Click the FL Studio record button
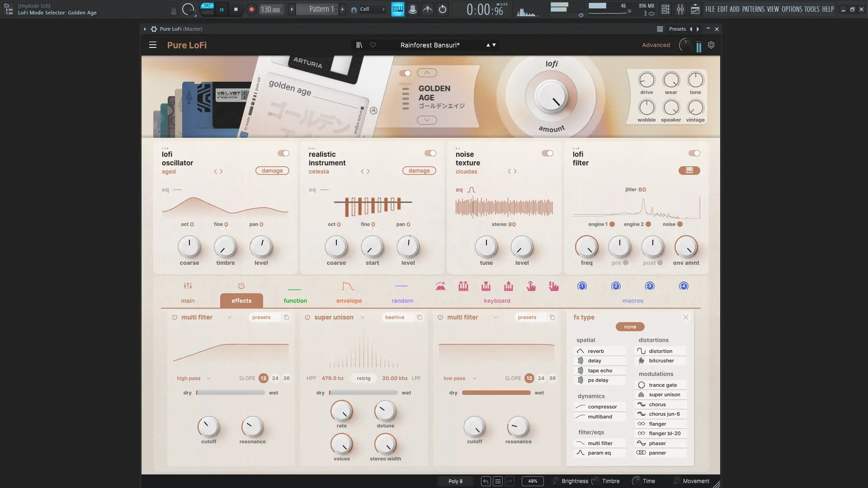Viewport: 868px width, 488px height. coord(251,9)
